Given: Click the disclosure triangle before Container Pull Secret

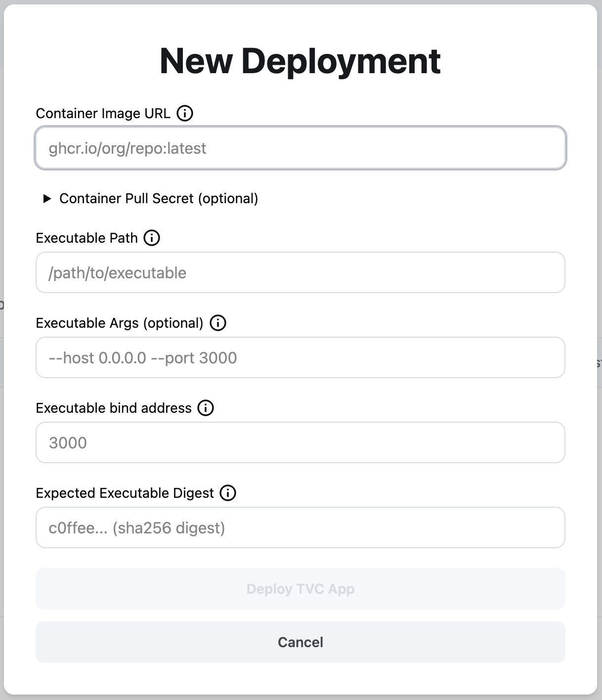Looking at the screenshot, I should 47,199.
